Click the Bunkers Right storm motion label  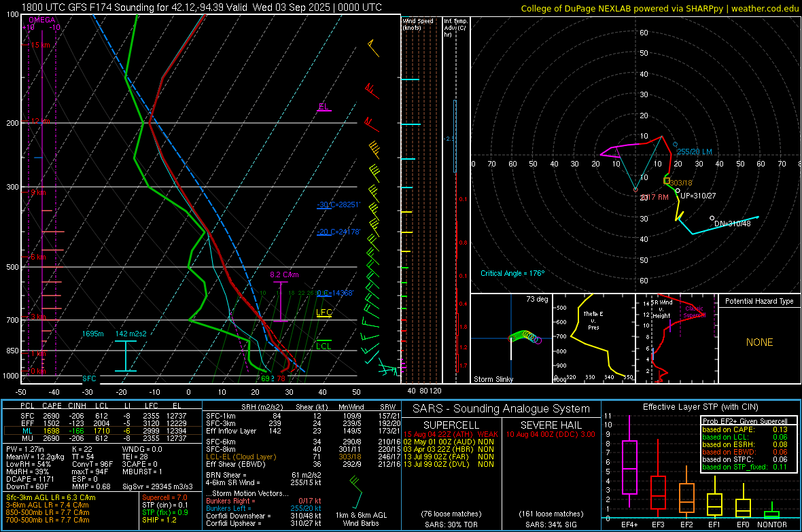pyautogui.click(x=230, y=501)
